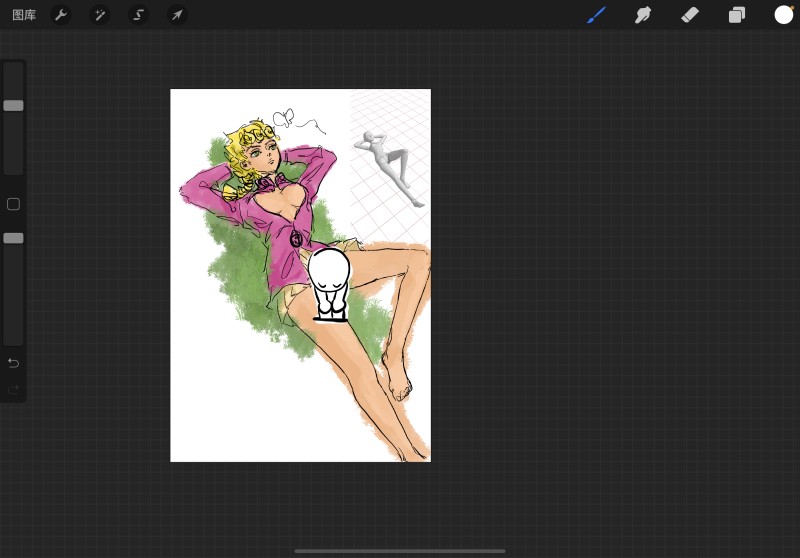Open the Actions wrench menu
Image resolution: width=800 pixels, height=558 pixels.
pyautogui.click(x=61, y=15)
